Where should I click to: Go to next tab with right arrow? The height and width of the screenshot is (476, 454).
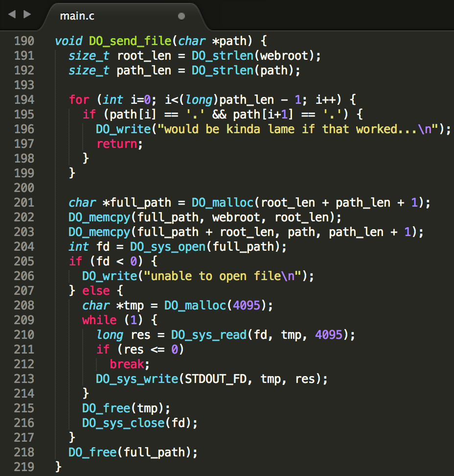point(27,14)
